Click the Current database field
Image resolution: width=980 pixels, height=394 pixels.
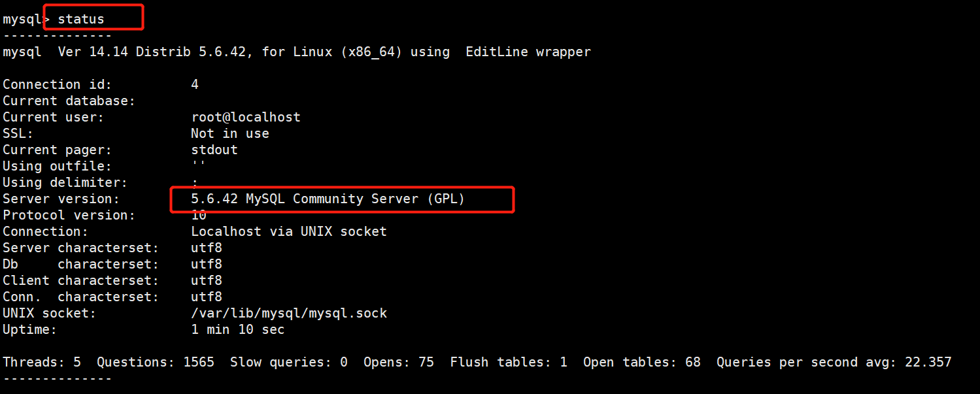[68, 100]
